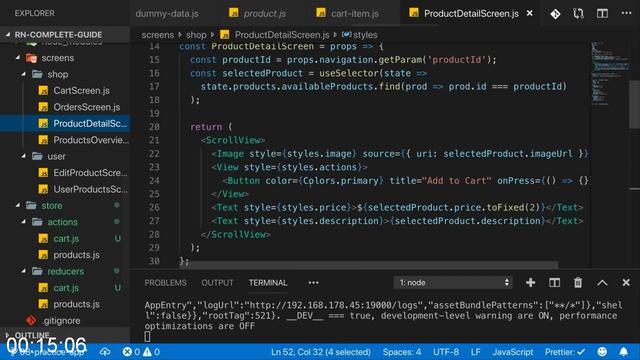Image resolution: width=640 pixels, height=360 pixels.
Task: Click 'Add to Cart' string on line 24
Action: (457, 181)
